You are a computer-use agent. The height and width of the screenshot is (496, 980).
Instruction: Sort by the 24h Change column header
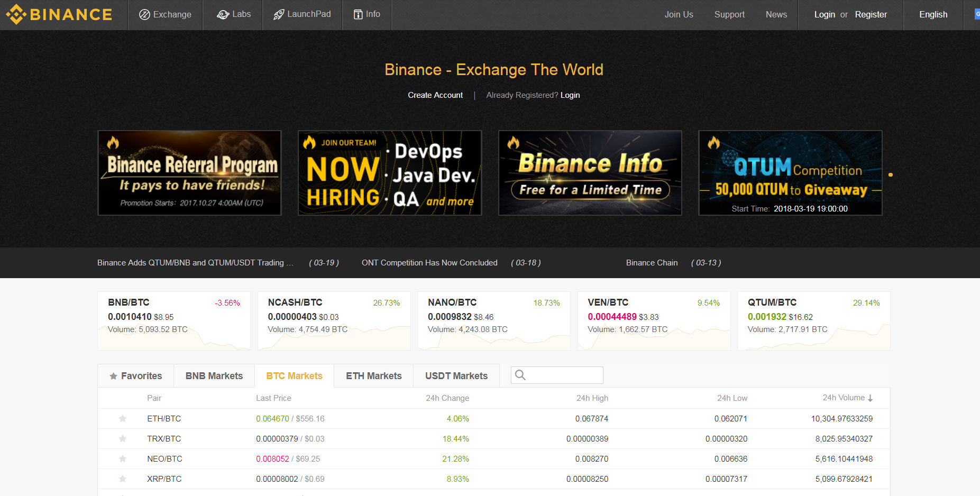[447, 398]
